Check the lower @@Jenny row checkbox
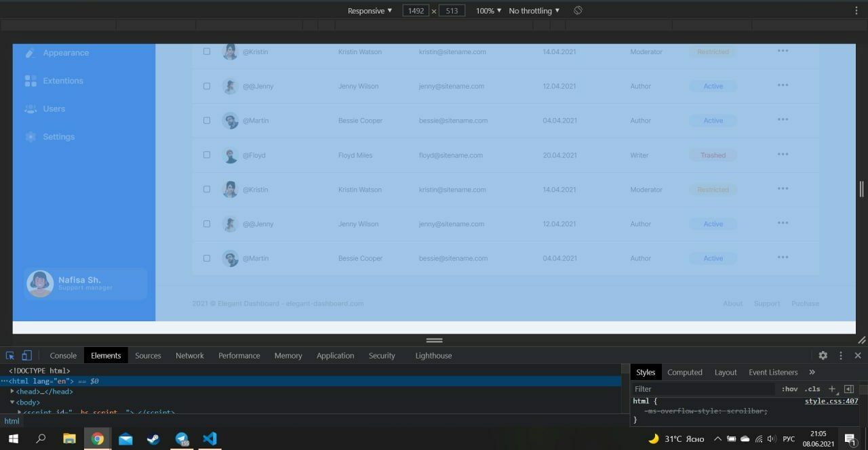The height and width of the screenshot is (450, 868). [207, 224]
